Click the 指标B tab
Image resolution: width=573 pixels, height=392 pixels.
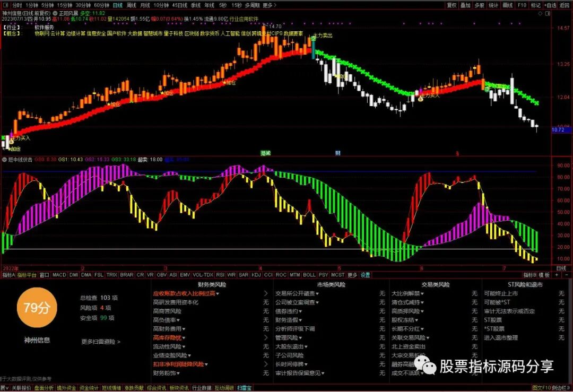tap(530, 275)
